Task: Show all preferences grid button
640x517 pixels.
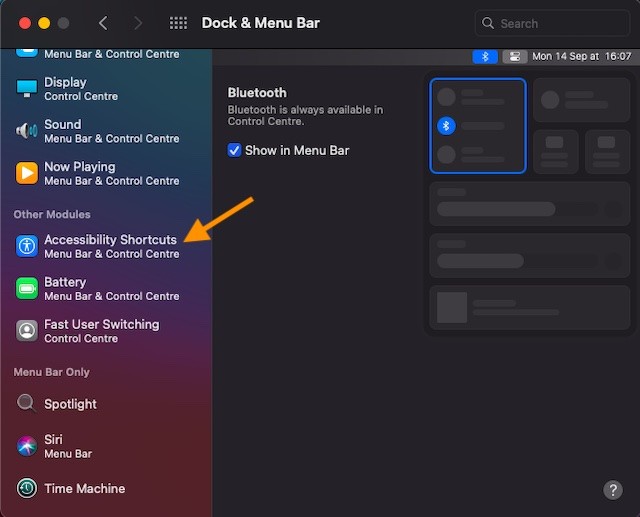Action: [x=178, y=23]
